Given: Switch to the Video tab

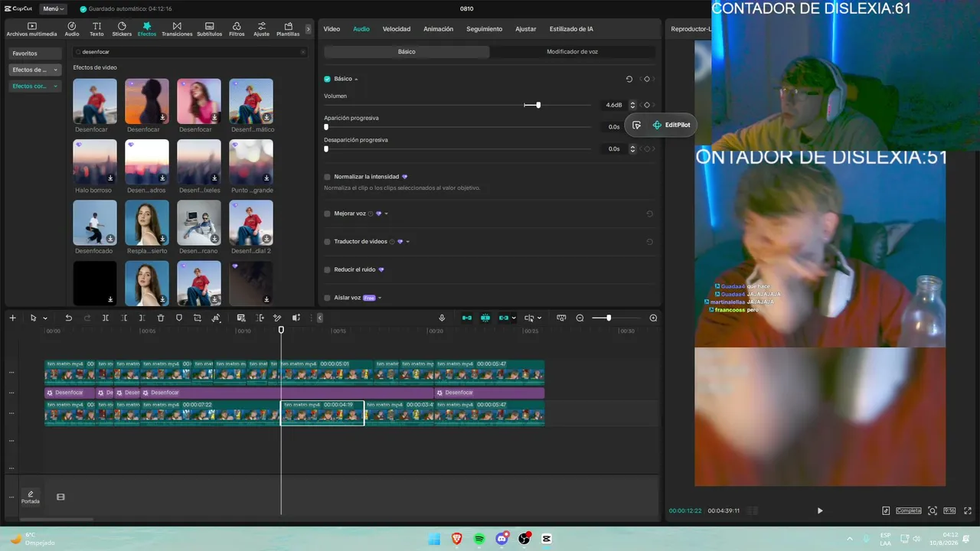Looking at the screenshot, I should pyautogui.click(x=332, y=29).
